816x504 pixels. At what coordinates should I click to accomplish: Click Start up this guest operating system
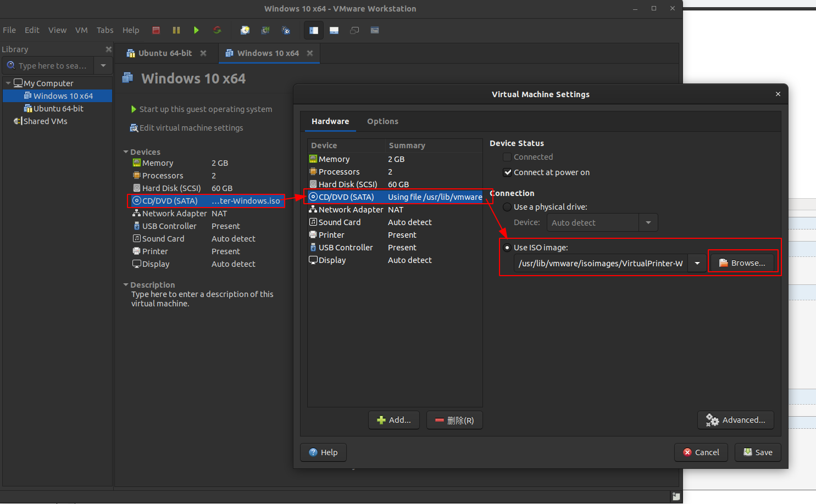coord(201,109)
